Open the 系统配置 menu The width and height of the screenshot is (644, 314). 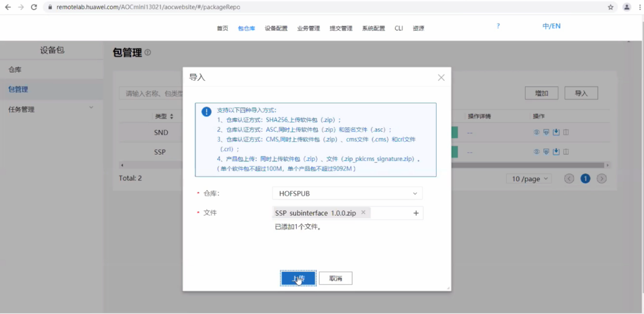[x=374, y=28]
